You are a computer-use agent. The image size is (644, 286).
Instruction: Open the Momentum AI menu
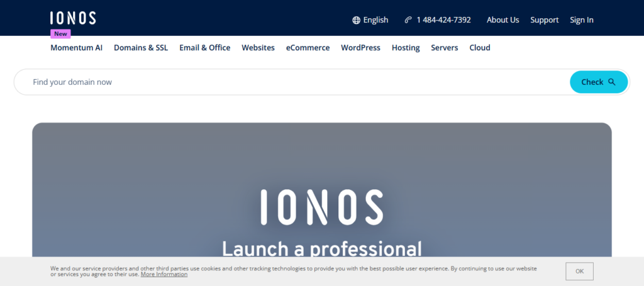[76, 48]
